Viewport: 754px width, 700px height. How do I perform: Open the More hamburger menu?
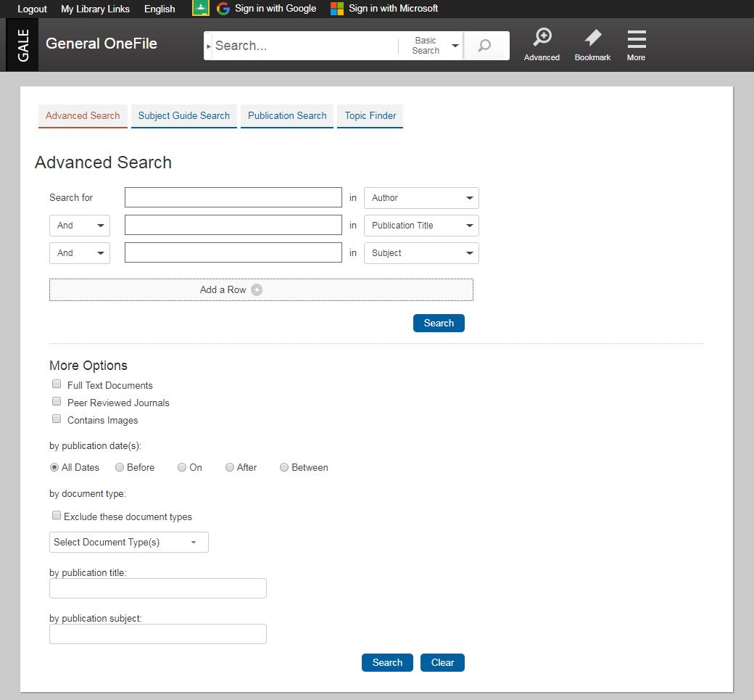pos(636,39)
